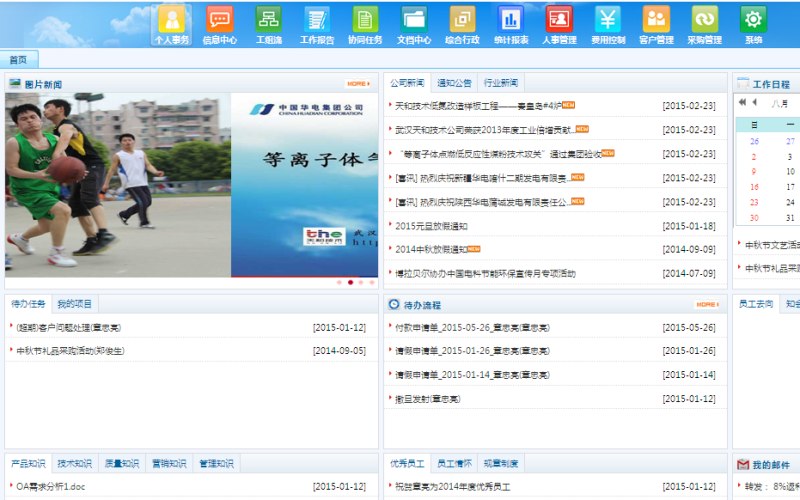Go to previous year in calendar
This screenshot has width=800, height=500.
[742, 102]
